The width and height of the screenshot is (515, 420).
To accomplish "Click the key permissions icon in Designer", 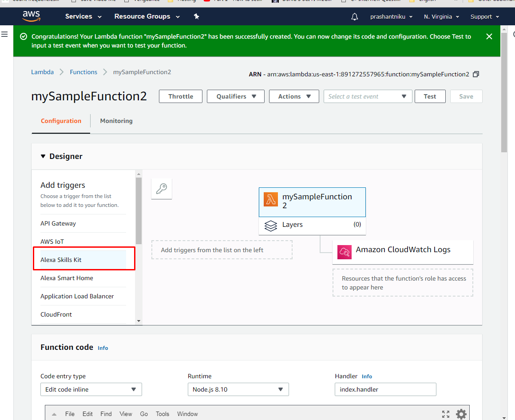I will coord(162,189).
